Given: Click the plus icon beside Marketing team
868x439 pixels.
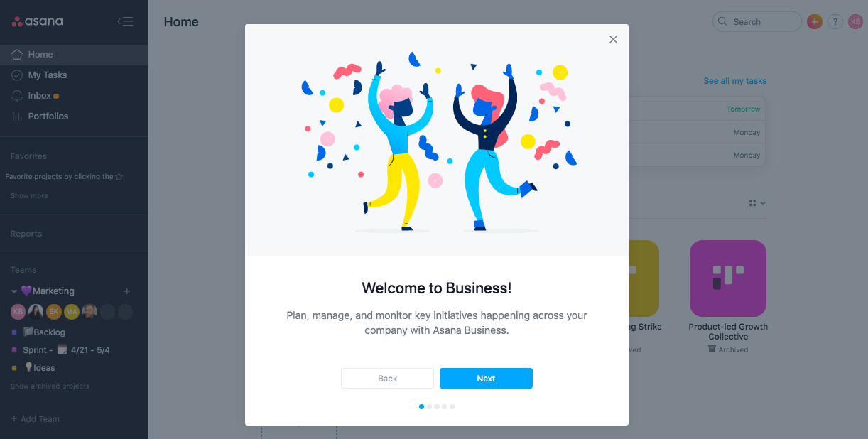Looking at the screenshot, I should [127, 291].
